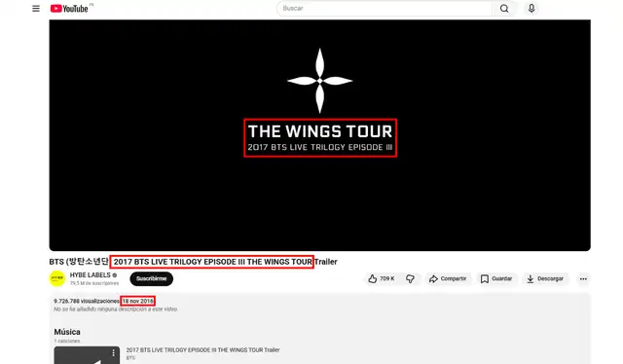Open HYBE LABELS channel avatar
The height and width of the screenshot is (364, 623).
pyautogui.click(x=57, y=278)
